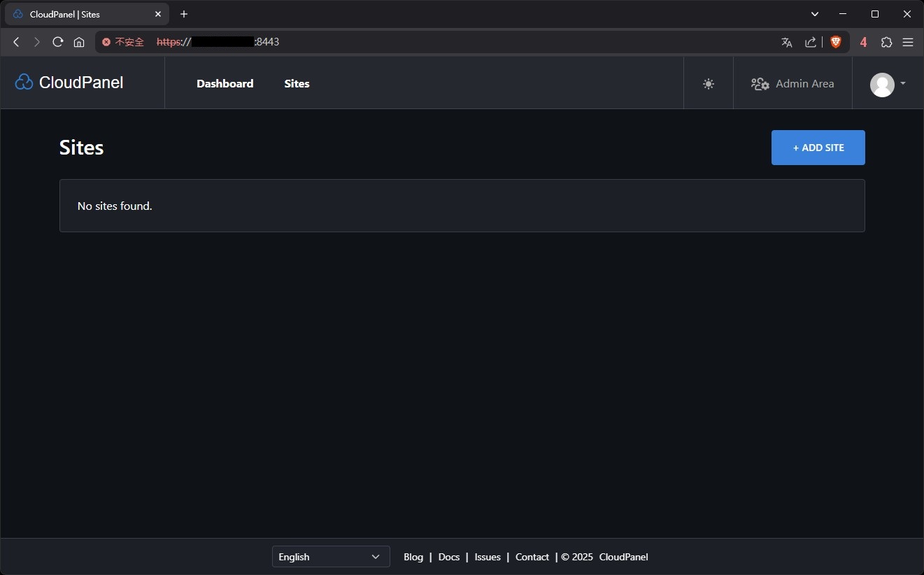This screenshot has height=575, width=924.
Task: Click the red number 4 toolbar badge
Action: tap(864, 42)
